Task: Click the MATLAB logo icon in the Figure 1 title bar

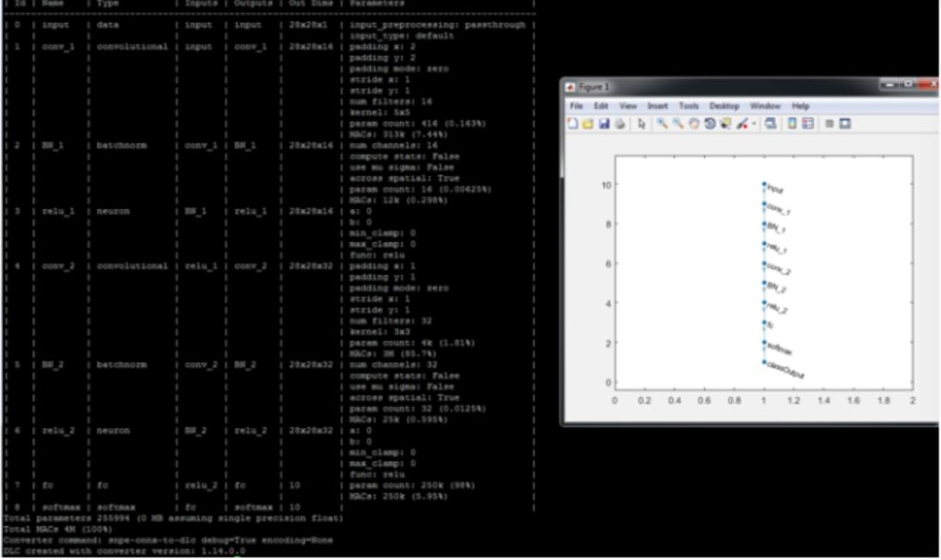Action: (570, 87)
